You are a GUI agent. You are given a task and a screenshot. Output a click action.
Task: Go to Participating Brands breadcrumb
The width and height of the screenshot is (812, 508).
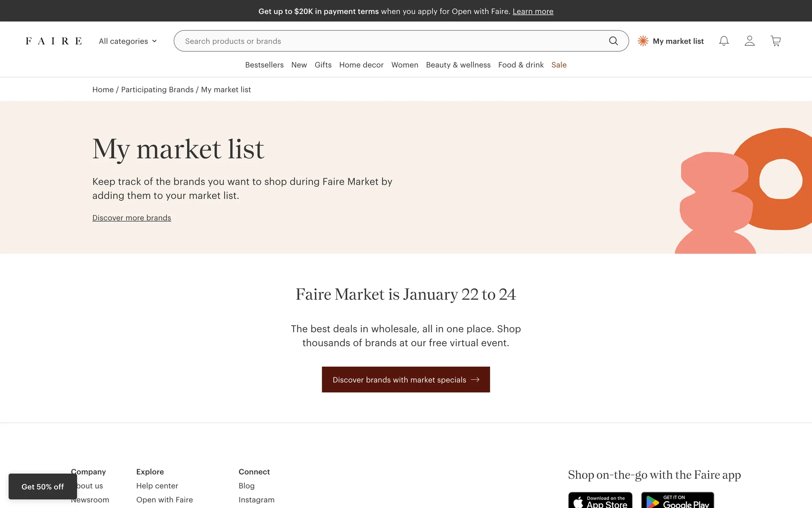click(x=157, y=90)
